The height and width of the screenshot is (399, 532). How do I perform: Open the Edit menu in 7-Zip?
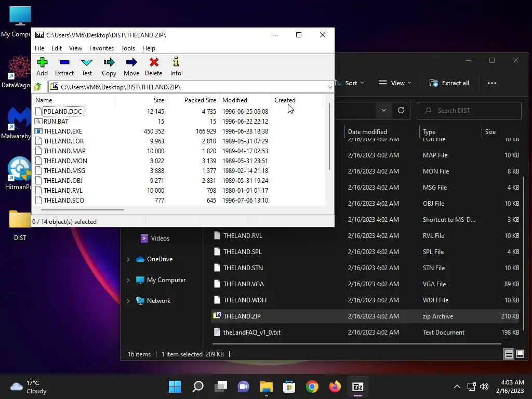[x=56, y=48]
